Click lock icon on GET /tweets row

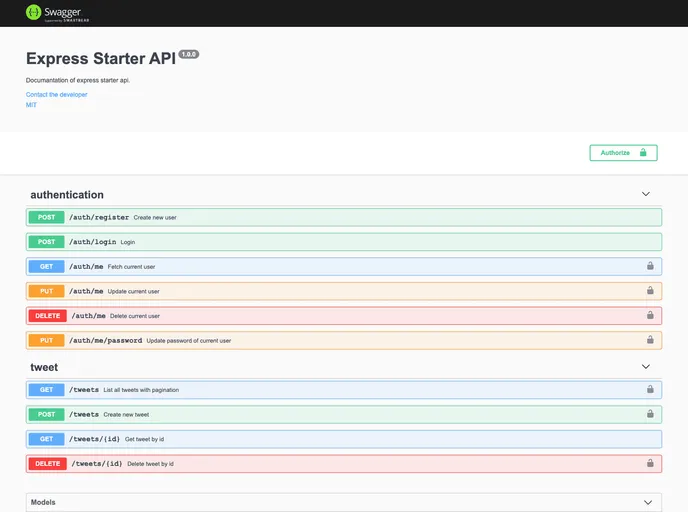coord(650,389)
